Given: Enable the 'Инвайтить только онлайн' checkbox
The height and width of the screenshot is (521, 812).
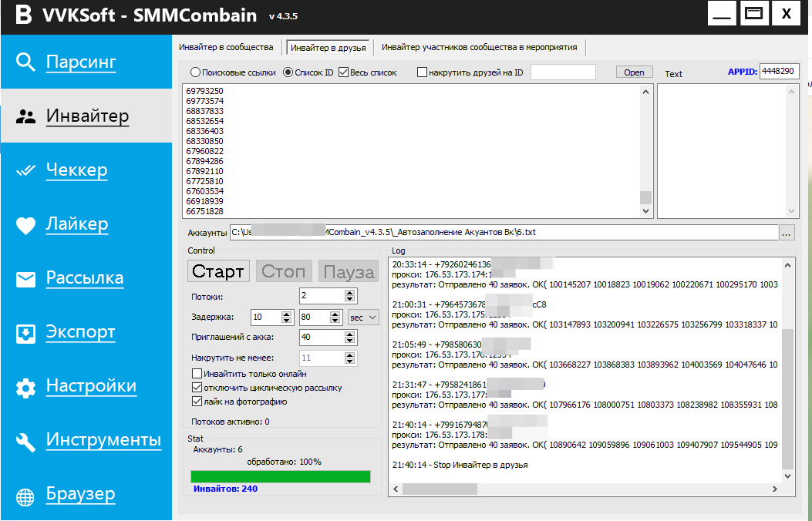Looking at the screenshot, I should tap(197, 374).
